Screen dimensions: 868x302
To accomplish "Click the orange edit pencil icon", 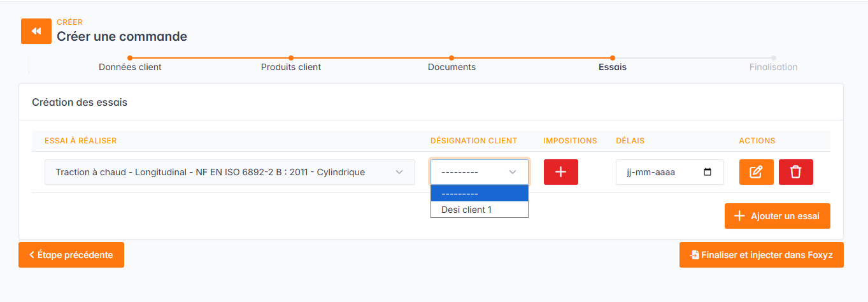I will coord(756,172).
